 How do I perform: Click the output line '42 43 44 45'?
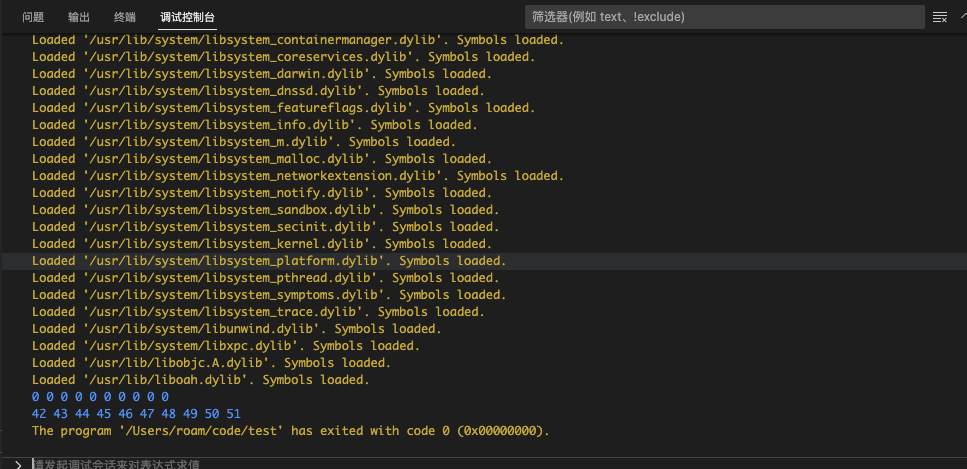point(136,414)
